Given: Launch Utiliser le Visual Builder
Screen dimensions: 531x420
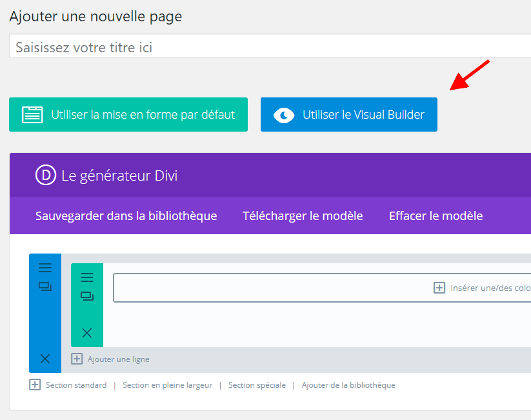Looking at the screenshot, I should click(349, 114).
